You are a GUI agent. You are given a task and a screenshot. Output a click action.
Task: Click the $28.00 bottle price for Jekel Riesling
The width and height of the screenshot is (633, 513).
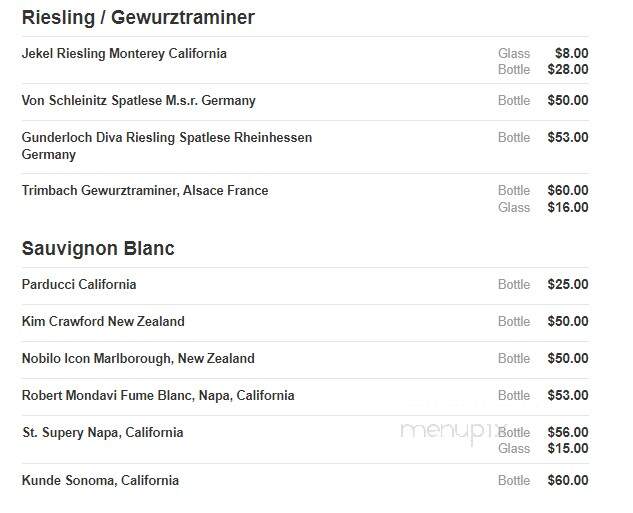click(x=568, y=69)
